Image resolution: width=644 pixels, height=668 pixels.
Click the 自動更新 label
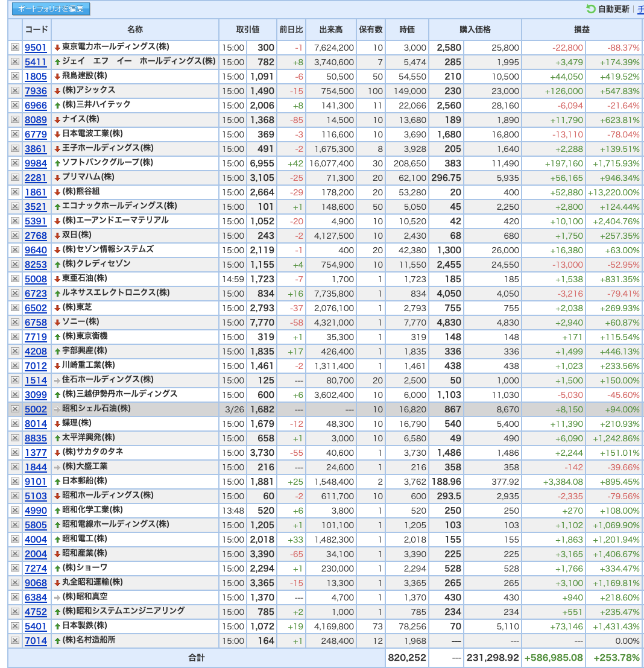(614, 9)
